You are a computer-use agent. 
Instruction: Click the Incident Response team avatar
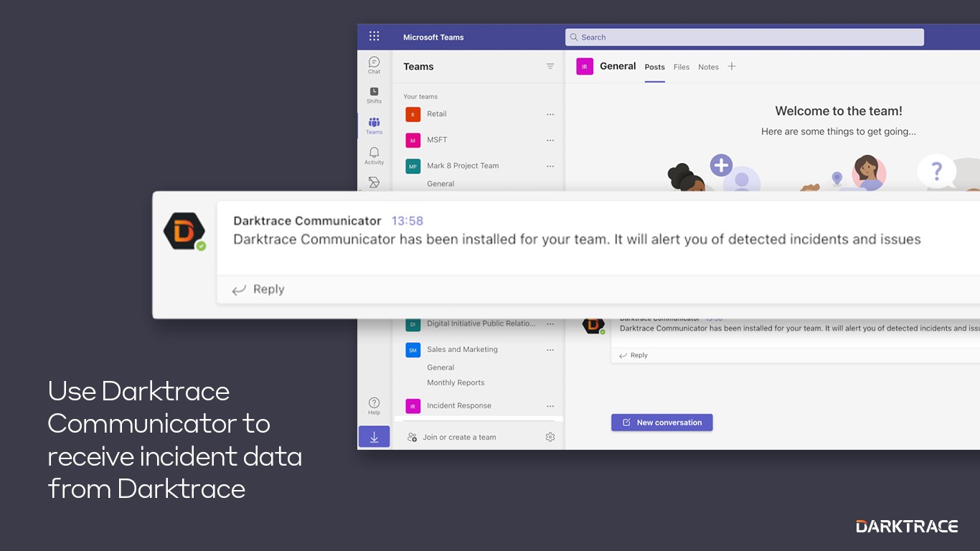(x=413, y=406)
